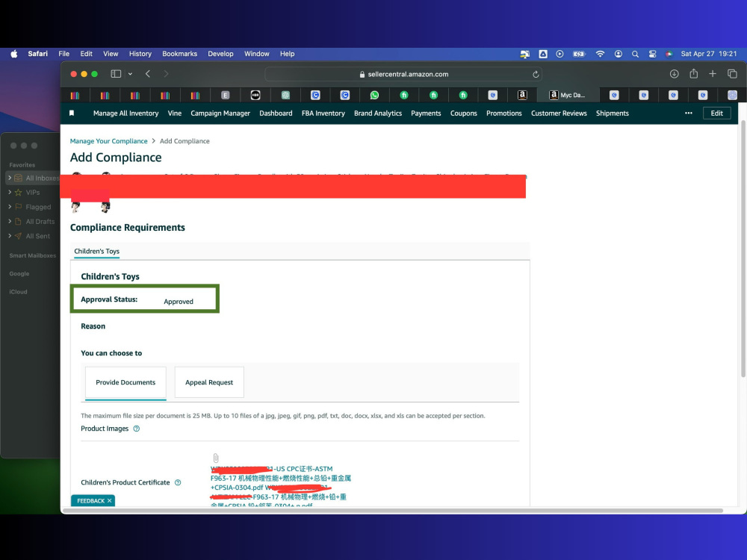Click the Share icon in Safari's toolbar

point(693,74)
